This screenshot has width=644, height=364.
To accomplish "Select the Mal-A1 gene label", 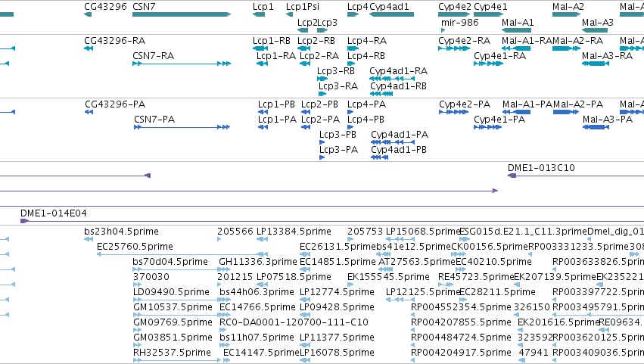I will 518,22.
